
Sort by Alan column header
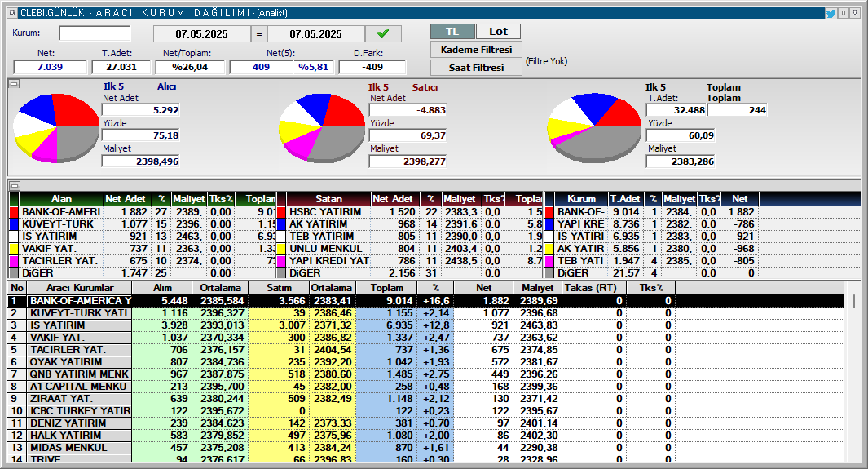(61, 199)
